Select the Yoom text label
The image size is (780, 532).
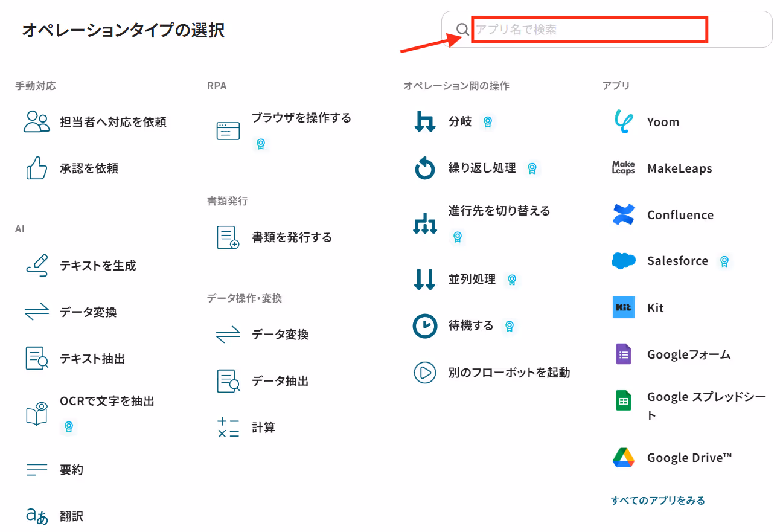point(663,121)
